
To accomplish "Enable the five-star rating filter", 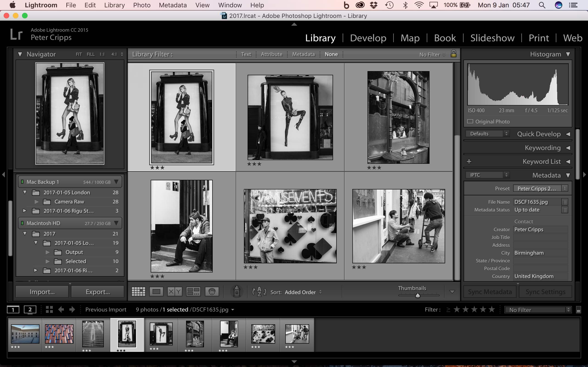I will [x=492, y=309].
